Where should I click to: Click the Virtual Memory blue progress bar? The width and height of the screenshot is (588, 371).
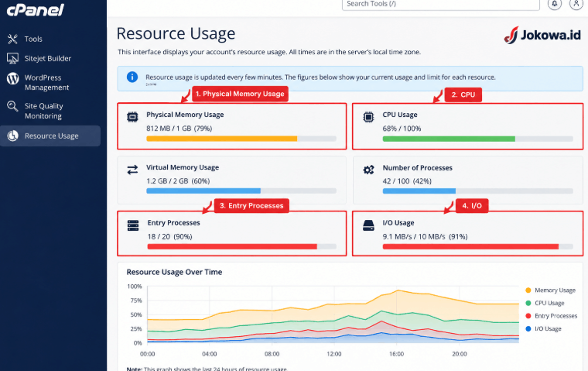[241, 191]
